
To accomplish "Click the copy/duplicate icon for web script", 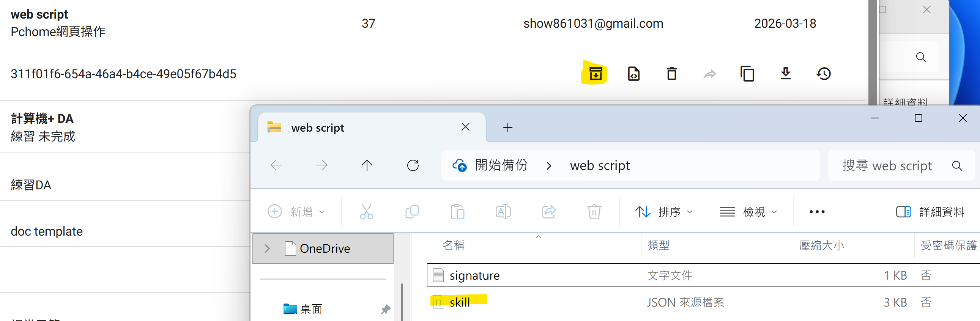I will [x=747, y=73].
